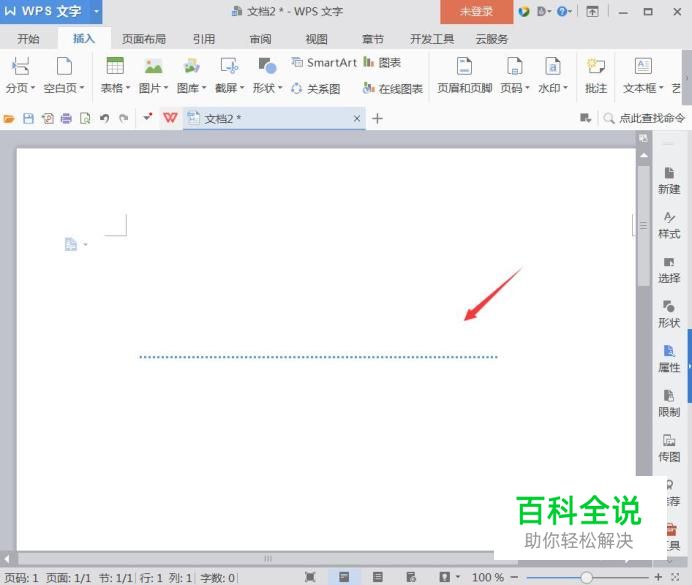Switch to outline view in status bar

point(377,577)
